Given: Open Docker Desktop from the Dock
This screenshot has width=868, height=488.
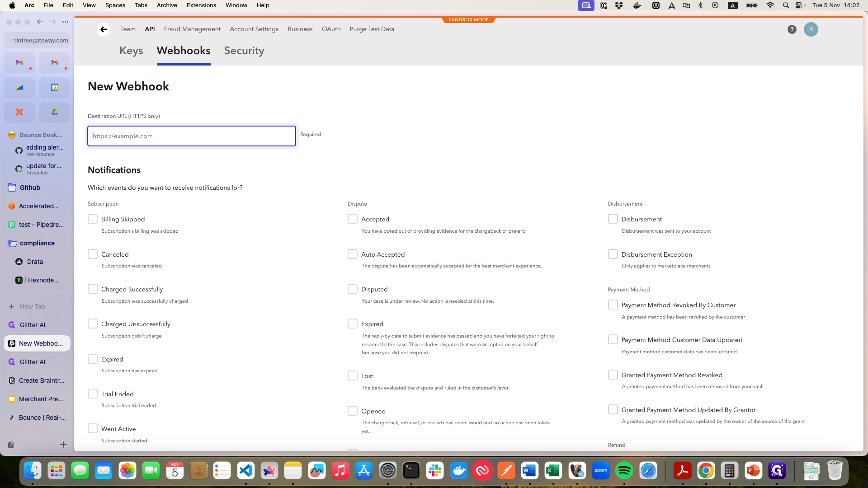Looking at the screenshot, I should click(459, 471).
